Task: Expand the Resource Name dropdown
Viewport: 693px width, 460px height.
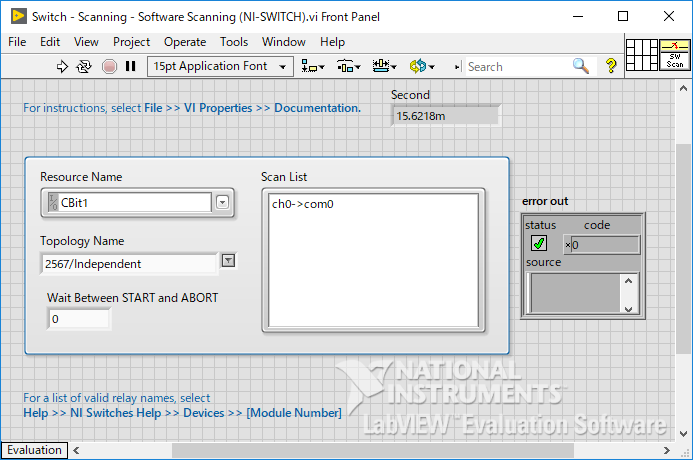Action: point(222,202)
